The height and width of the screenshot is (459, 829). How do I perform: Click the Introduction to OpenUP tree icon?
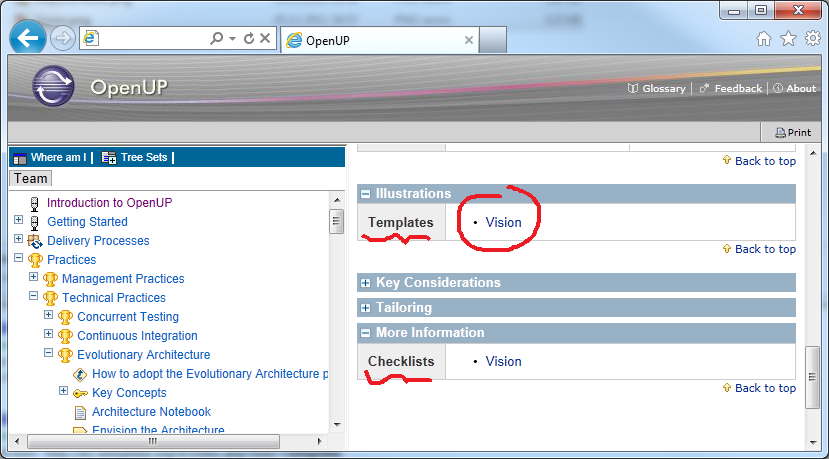click(x=35, y=204)
